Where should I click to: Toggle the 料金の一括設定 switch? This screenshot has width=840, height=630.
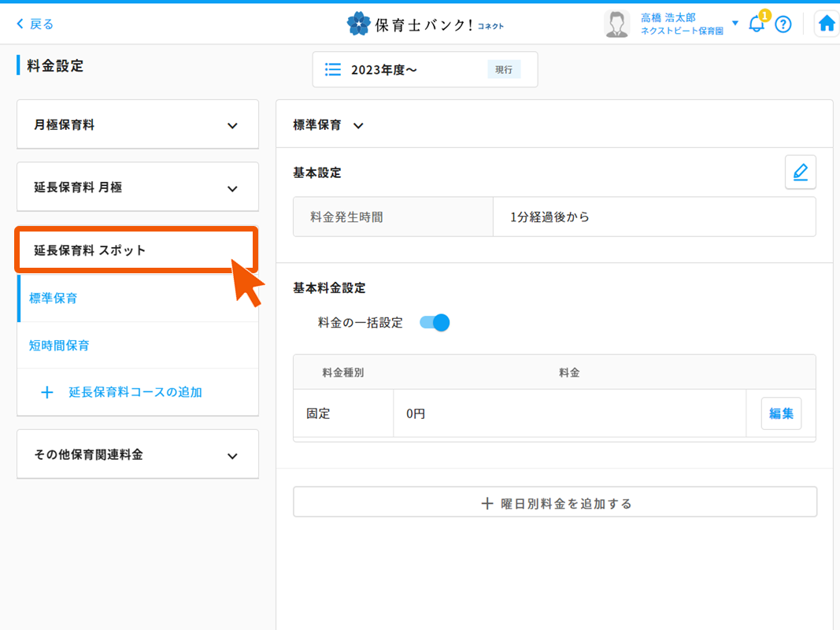point(435,323)
